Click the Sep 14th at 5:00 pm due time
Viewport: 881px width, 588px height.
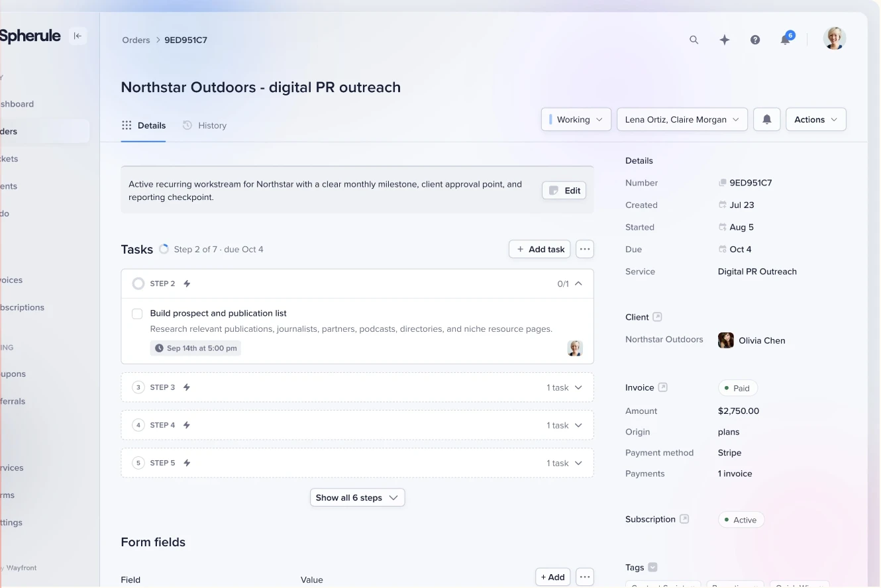195,348
